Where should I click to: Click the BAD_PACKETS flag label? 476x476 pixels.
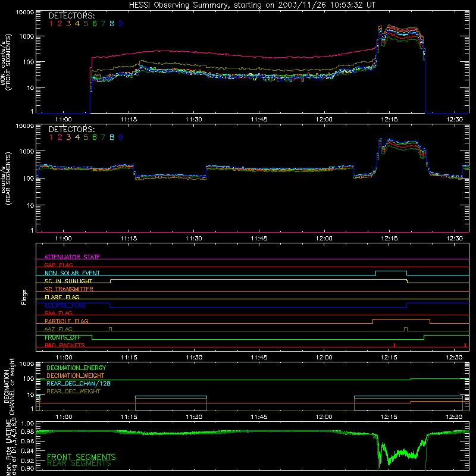tap(65, 345)
